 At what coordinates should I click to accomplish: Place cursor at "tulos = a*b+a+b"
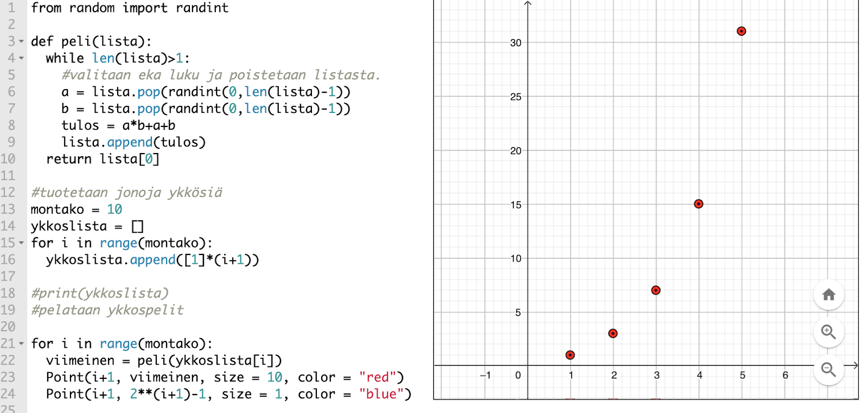pos(118,125)
